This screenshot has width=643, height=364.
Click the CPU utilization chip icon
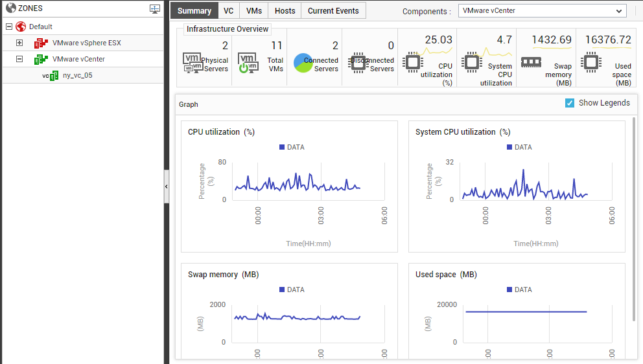413,62
